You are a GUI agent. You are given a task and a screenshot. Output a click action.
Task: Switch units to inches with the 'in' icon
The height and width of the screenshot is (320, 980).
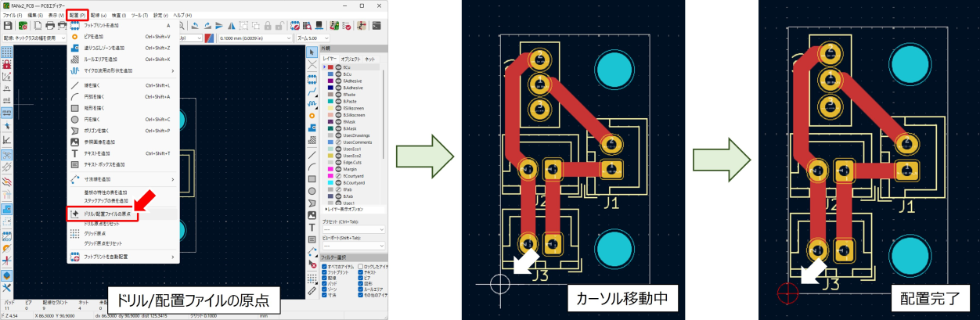[7, 88]
